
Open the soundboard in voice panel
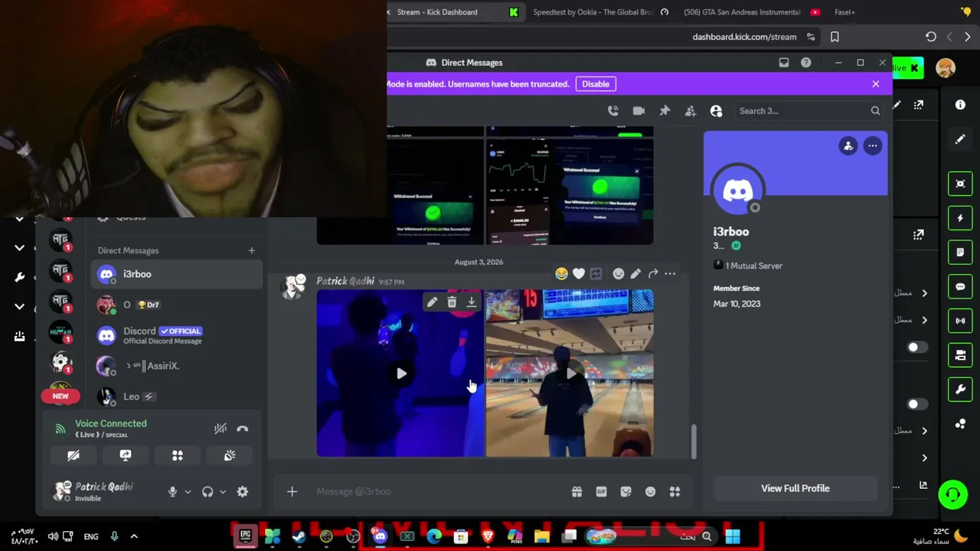click(230, 455)
